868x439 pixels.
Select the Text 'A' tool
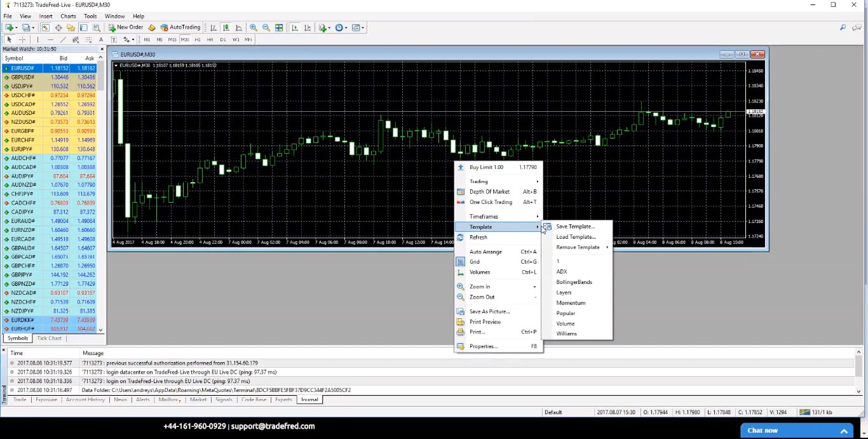tap(100, 39)
